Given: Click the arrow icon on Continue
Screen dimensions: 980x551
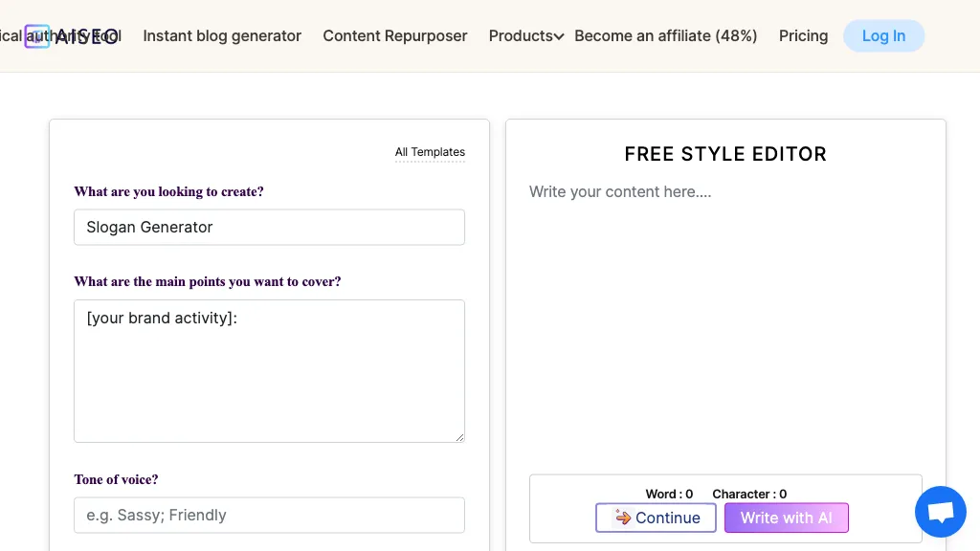Looking at the screenshot, I should [x=622, y=518].
